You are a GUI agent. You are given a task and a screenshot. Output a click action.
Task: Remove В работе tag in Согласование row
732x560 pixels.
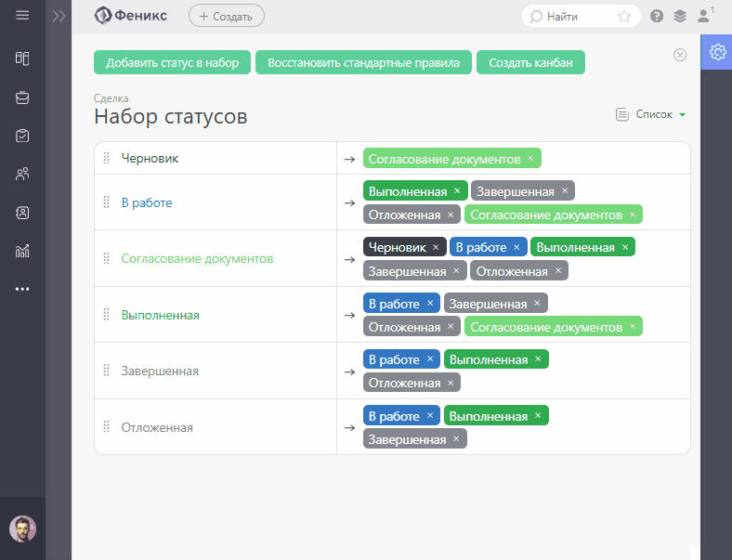[516, 247]
